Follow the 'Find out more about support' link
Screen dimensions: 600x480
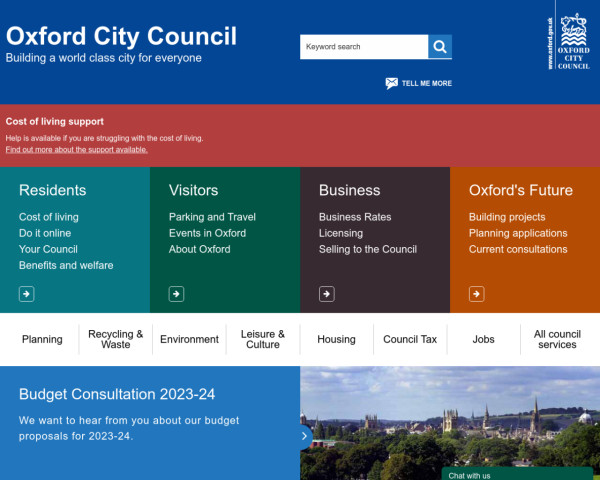77,150
